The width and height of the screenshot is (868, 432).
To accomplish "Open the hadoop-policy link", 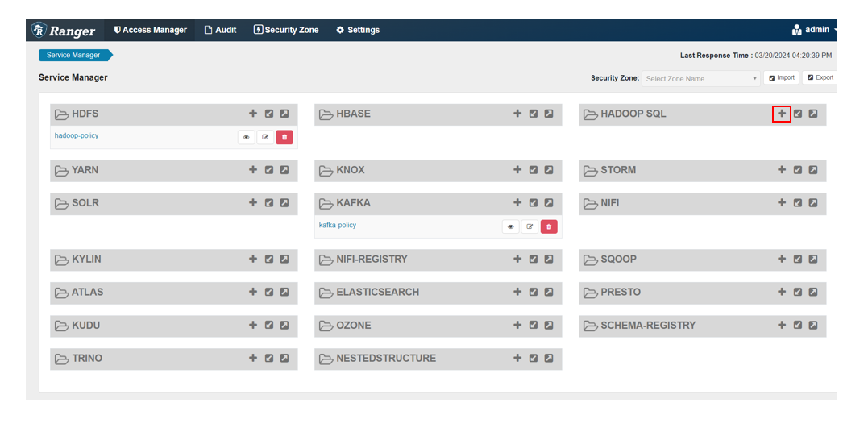I will tap(77, 135).
